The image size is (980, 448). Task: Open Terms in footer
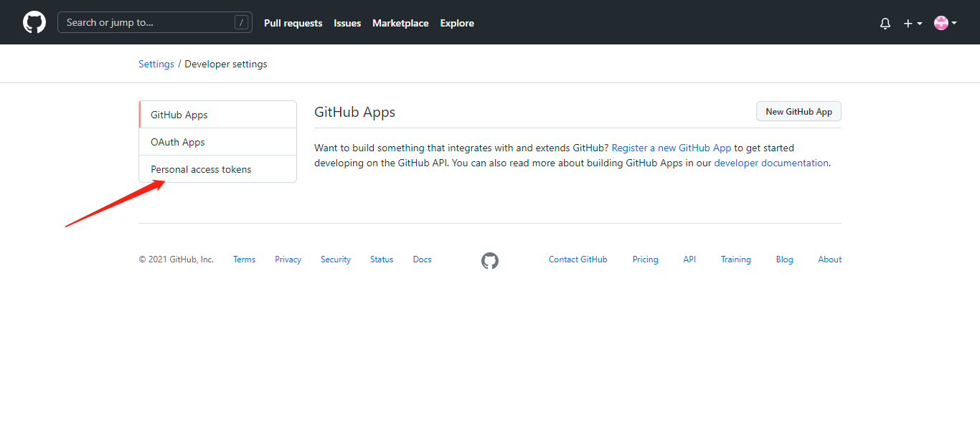pyautogui.click(x=244, y=259)
